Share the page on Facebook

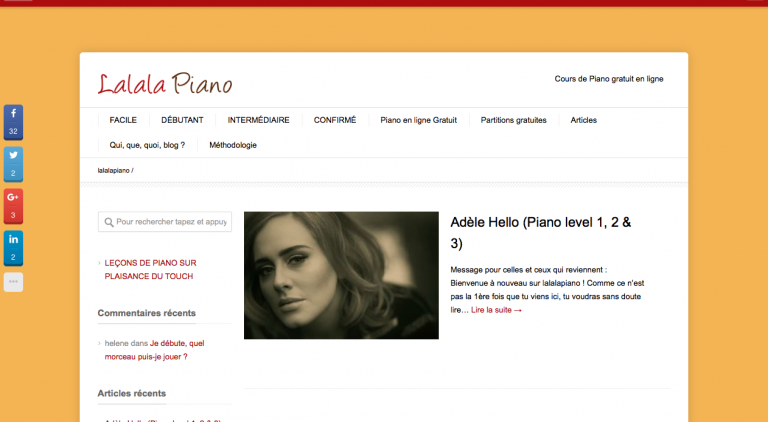pyautogui.click(x=13, y=122)
